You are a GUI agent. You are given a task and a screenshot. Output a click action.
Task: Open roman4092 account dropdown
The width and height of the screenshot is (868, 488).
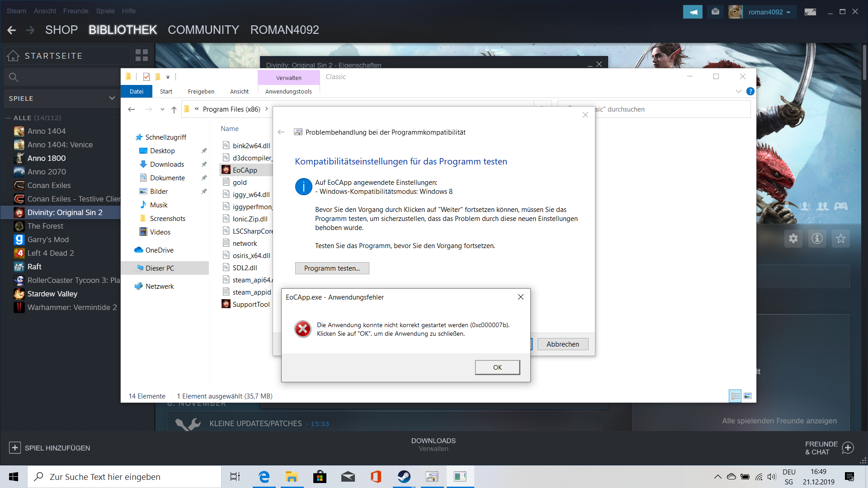coord(769,12)
